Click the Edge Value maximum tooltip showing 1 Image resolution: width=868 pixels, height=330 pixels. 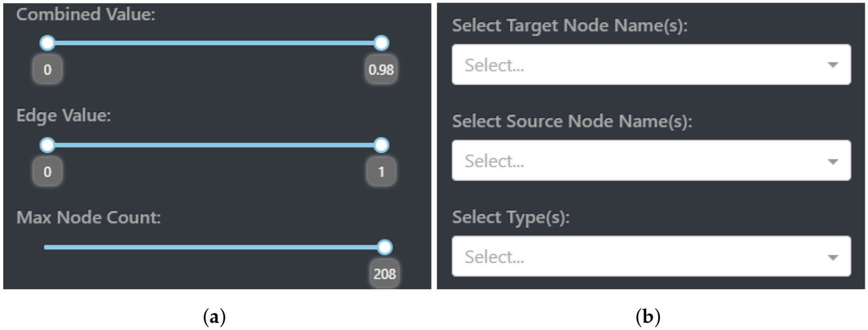coord(381,172)
